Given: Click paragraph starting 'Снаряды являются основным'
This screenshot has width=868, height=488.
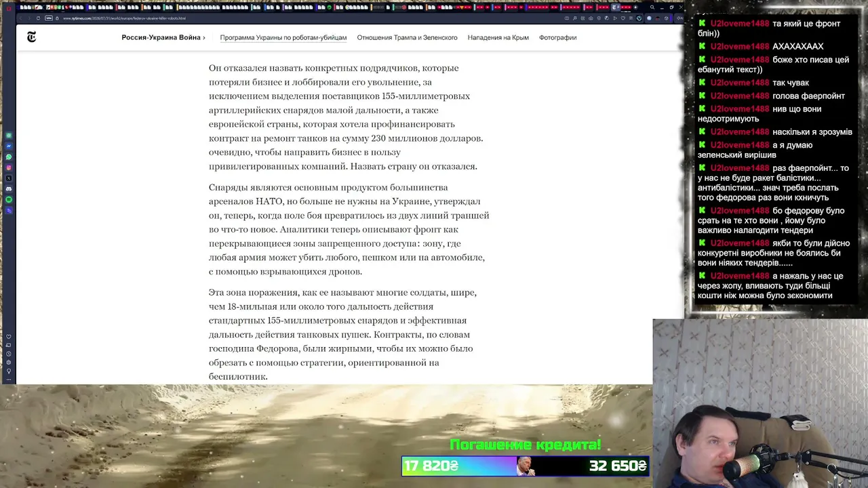Looking at the screenshot, I should (x=349, y=229).
